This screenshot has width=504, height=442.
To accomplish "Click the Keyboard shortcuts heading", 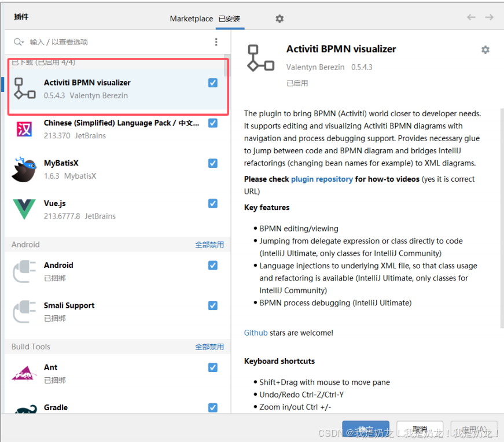I will click(x=279, y=361).
